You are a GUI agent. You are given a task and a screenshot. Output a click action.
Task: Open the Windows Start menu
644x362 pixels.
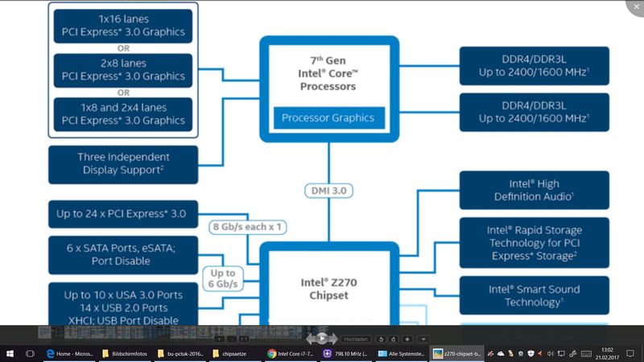tap(10, 353)
